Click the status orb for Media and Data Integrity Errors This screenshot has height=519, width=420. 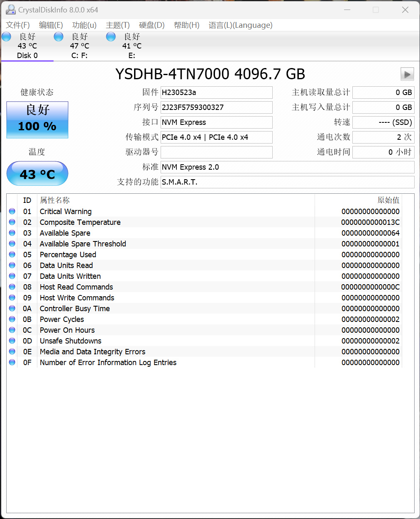12,351
